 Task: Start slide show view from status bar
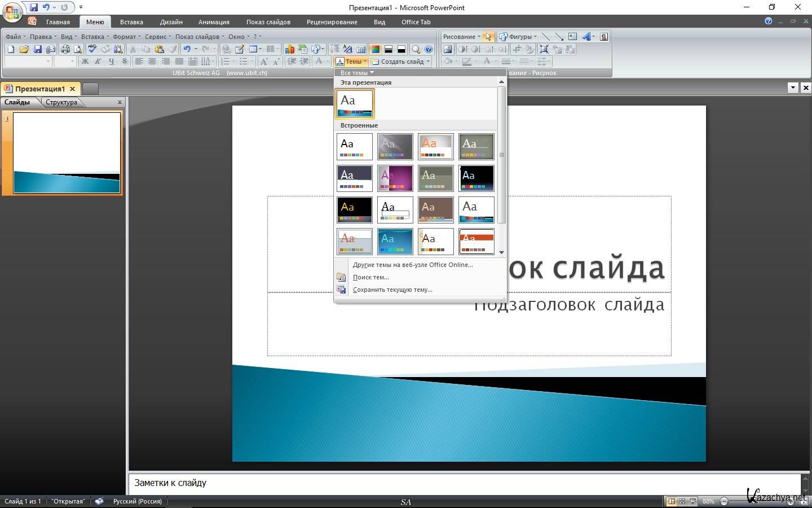click(692, 501)
